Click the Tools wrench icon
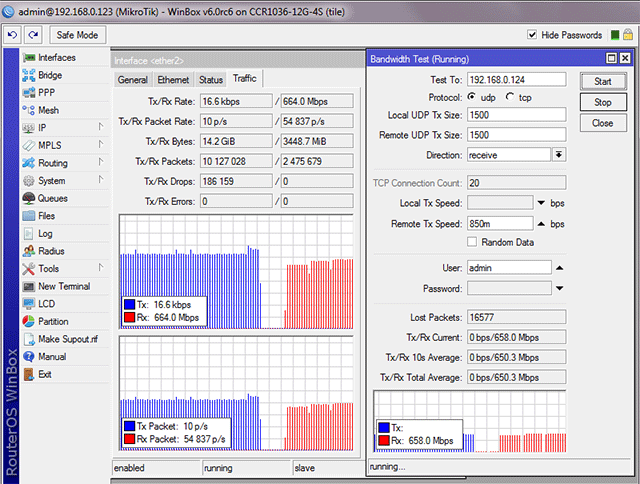The height and width of the screenshot is (484, 640). pos(29,269)
